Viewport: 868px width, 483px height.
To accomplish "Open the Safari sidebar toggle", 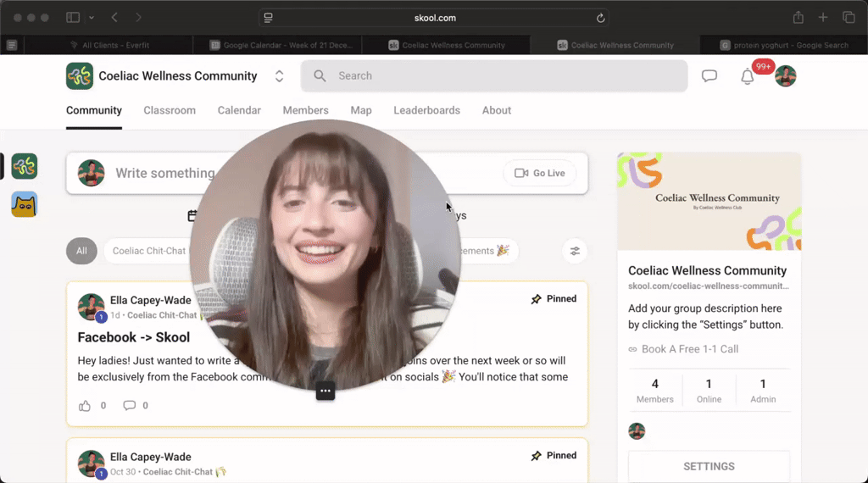I will (x=73, y=18).
